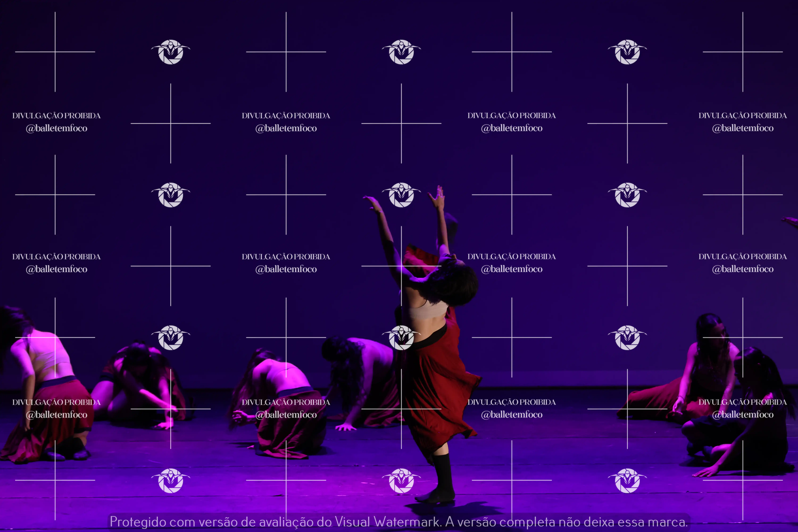
Task: Click the bottom-right camera-lotus watermark logo
Action: click(x=627, y=480)
